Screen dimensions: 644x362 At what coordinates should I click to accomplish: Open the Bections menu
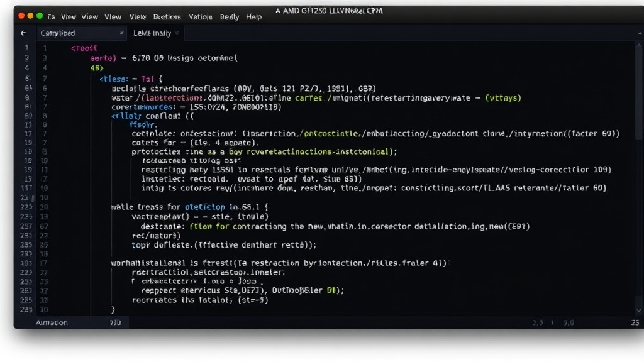(167, 17)
